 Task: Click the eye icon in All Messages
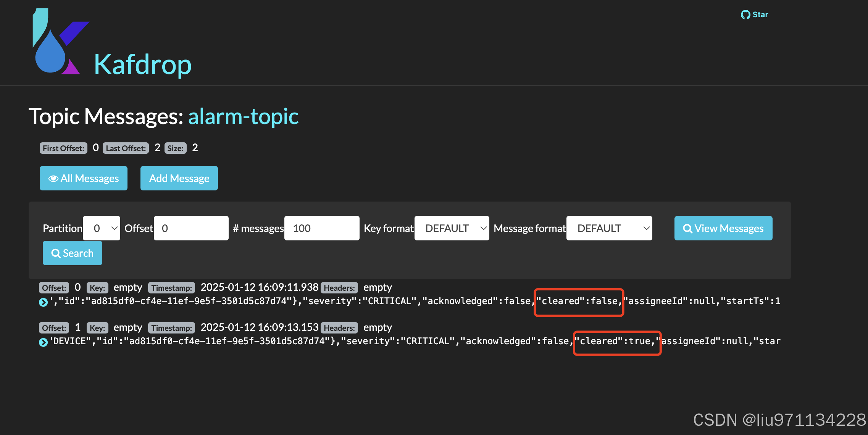(x=53, y=179)
